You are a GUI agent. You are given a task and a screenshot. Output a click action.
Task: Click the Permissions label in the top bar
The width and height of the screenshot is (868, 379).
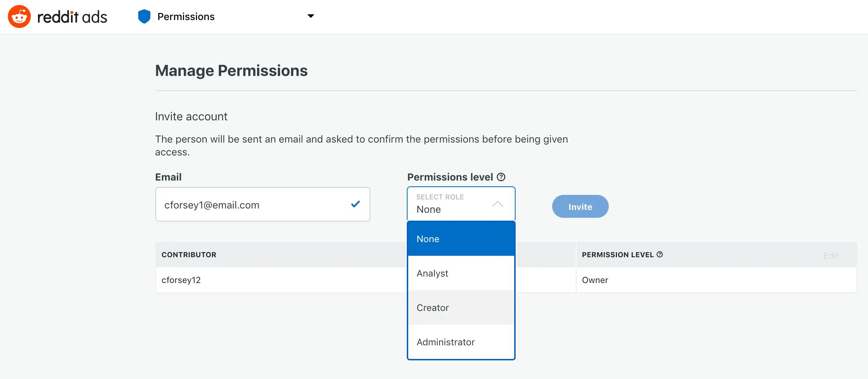point(186,16)
